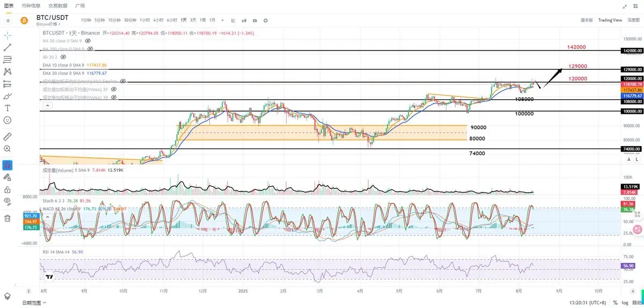Switch to the 广场 tab
Viewport: 644px width, 308px height.
(x=80, y=5)
